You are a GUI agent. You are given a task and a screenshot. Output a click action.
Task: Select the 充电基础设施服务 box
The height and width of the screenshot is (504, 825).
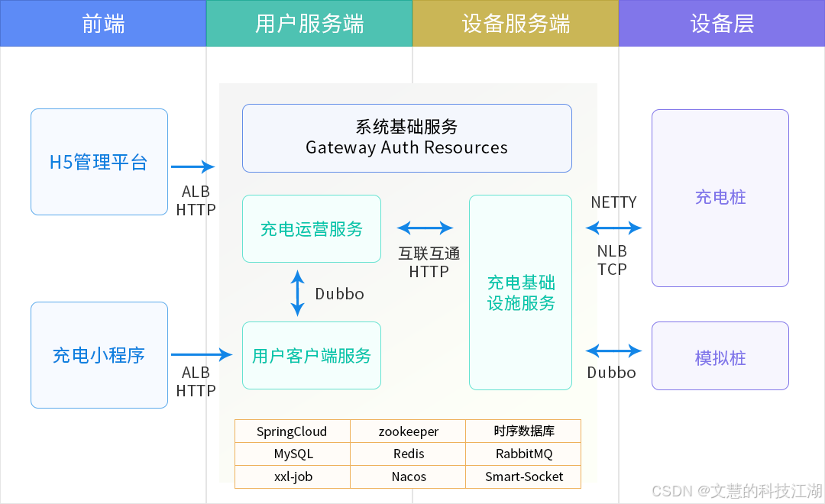click(520, 292)
